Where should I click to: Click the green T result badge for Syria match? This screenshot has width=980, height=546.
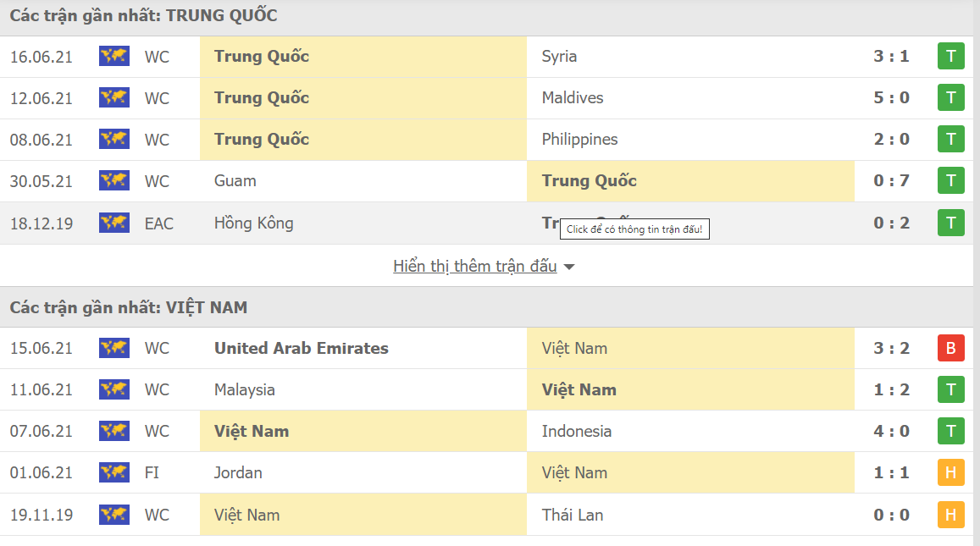coord(950,57)
